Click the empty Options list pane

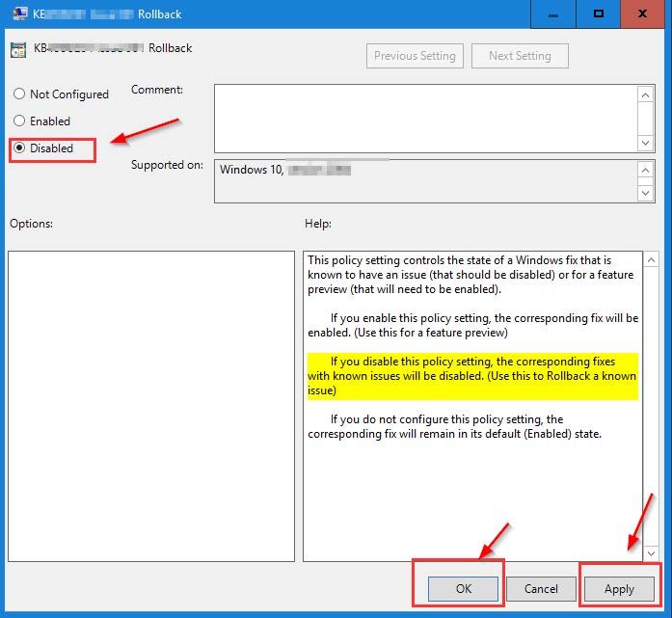pyautogui.click(x=151, y=406)
